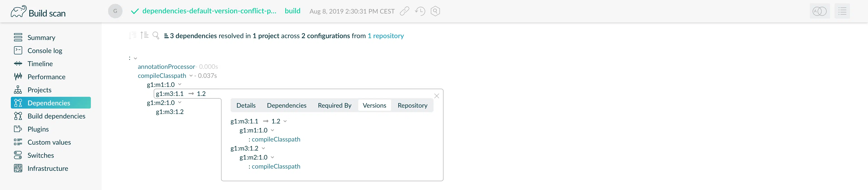
Task: Open the compare build scans icon
Action: click(x=819, y=11)
